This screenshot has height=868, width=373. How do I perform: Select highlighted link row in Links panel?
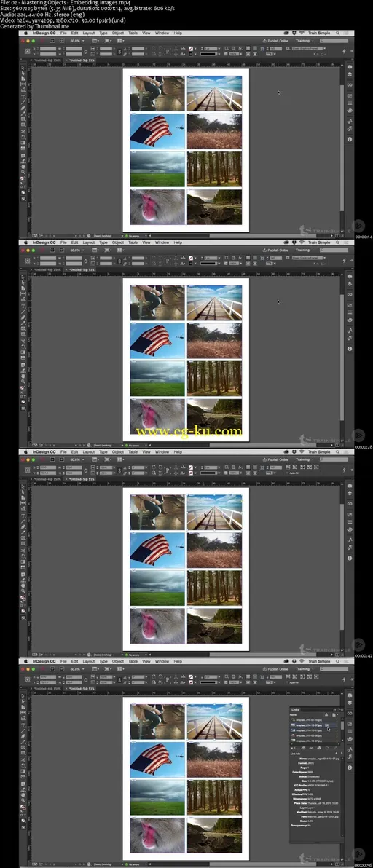313,725
